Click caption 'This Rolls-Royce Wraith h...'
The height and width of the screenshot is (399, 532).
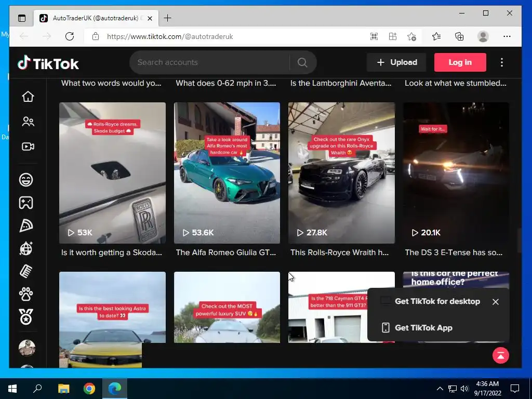pyautogui.click(x=340, y=252)
